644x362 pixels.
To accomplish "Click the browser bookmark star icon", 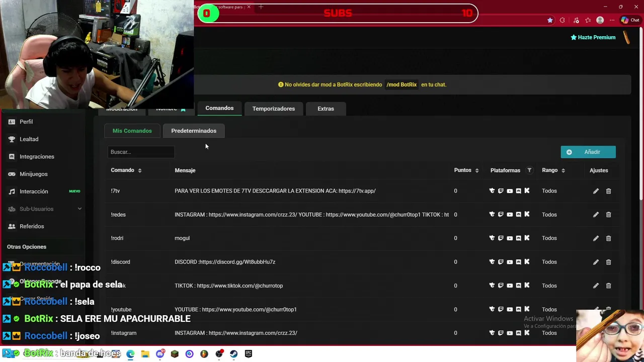I will [550, 20].
